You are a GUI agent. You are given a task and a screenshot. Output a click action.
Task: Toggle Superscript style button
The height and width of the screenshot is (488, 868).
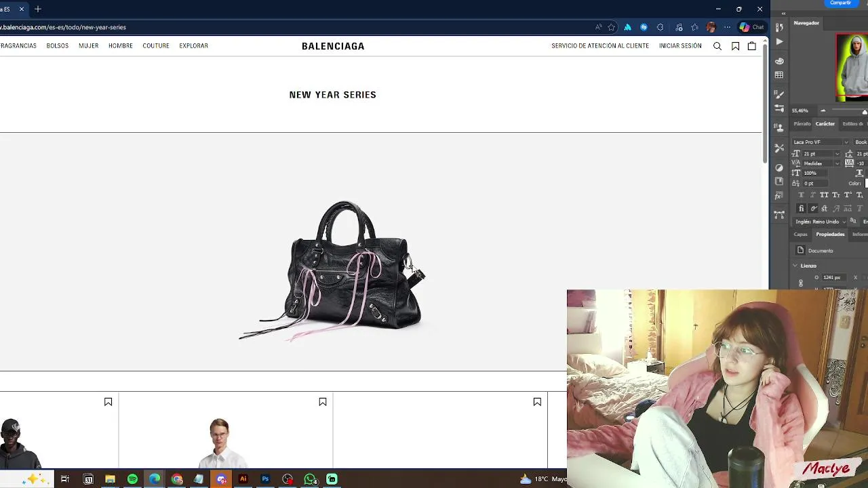[848, 195]
